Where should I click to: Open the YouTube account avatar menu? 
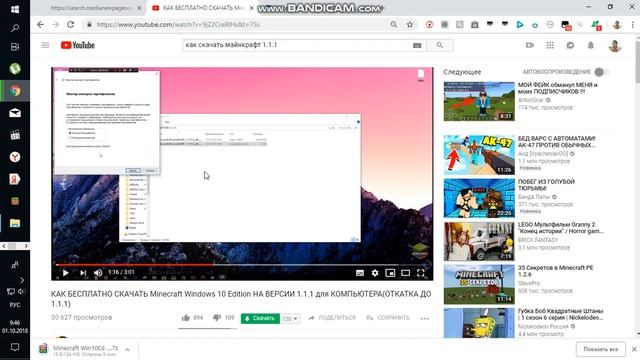point(615,45)
